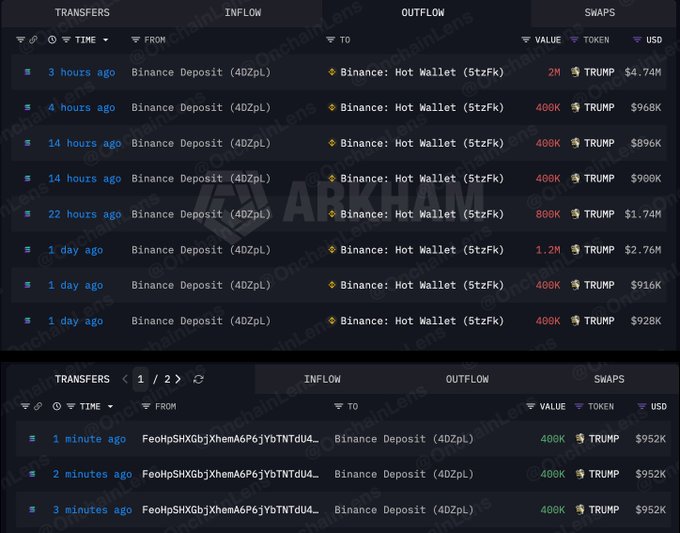Click the top panel clock icon
This screenshot has width=680, height=533.
[x=52, y=40]
